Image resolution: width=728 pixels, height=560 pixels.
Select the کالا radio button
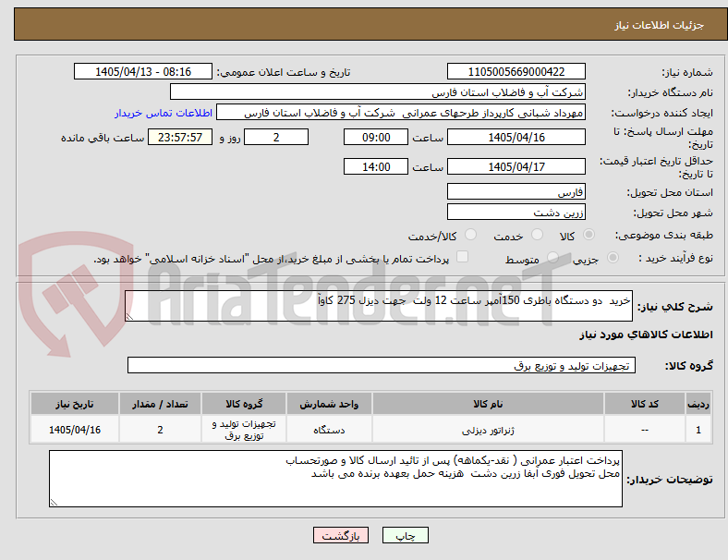[588, 235]
